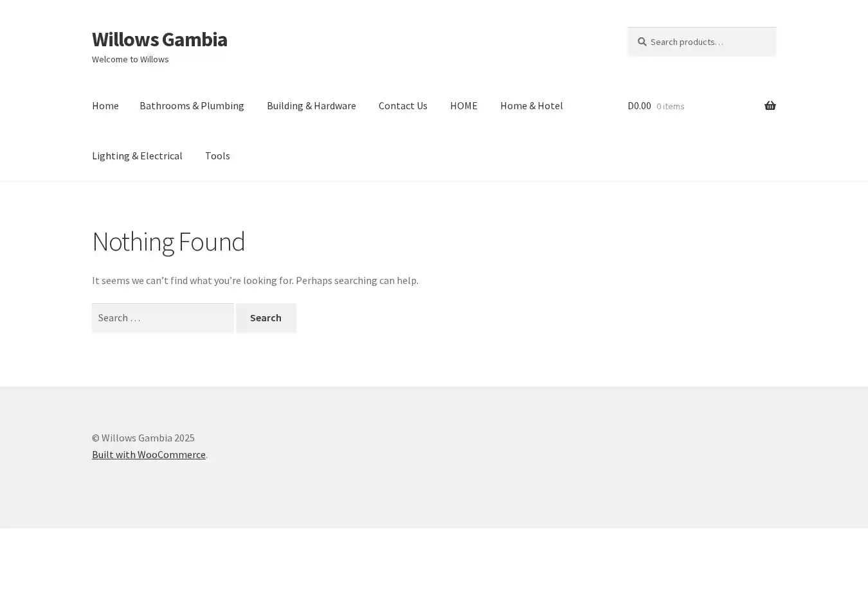Go to the first Home menu item
Image resolution: width=868 pixels, height=604 pixels.
click(x=105, y=105)
